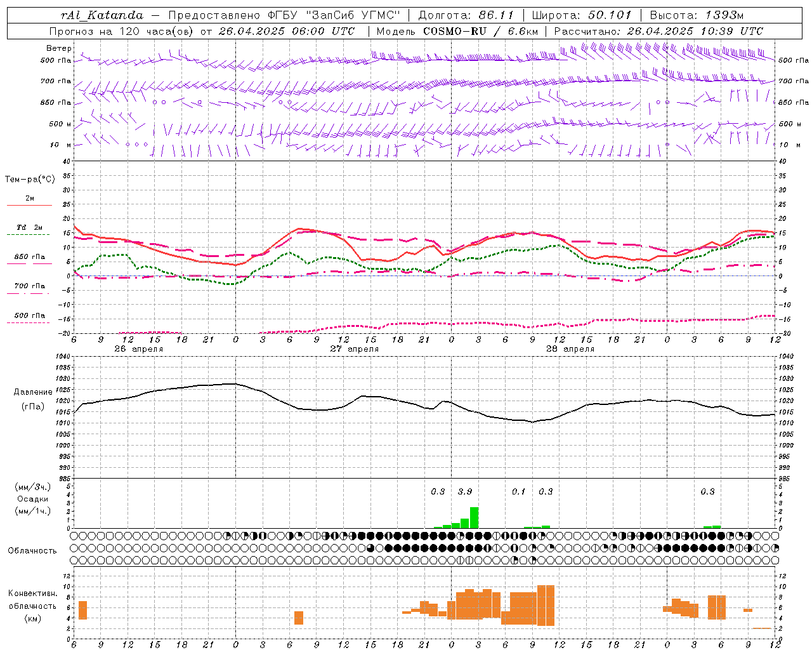This screenshot has width=812, height=650.
Task: Click the station title rAl_Katanda
Action: (103, 15)
